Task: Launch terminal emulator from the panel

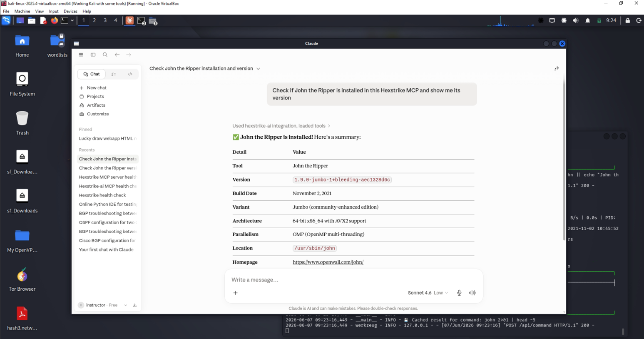Action: [x=65, y=20]
